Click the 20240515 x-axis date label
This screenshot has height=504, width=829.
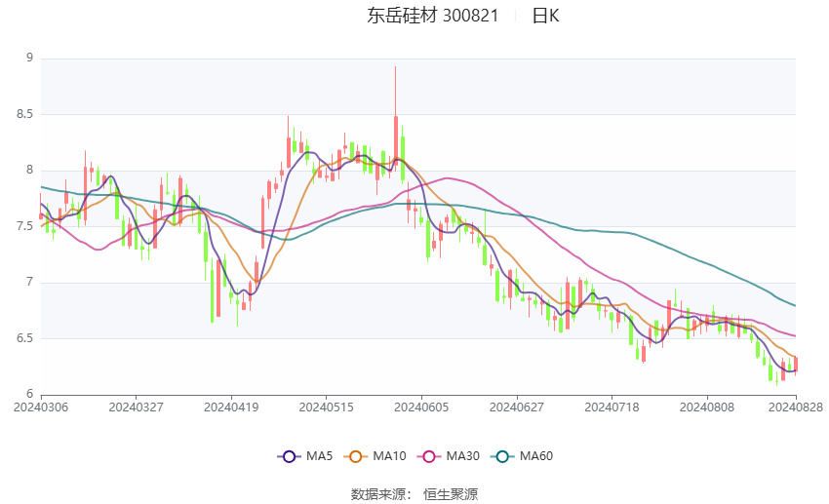click(x=326, y=407)
